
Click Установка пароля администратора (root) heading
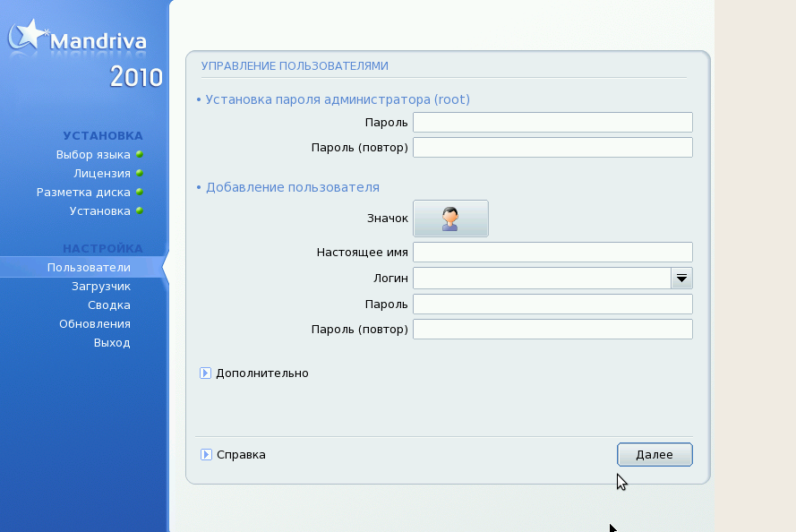pos(338,99)
